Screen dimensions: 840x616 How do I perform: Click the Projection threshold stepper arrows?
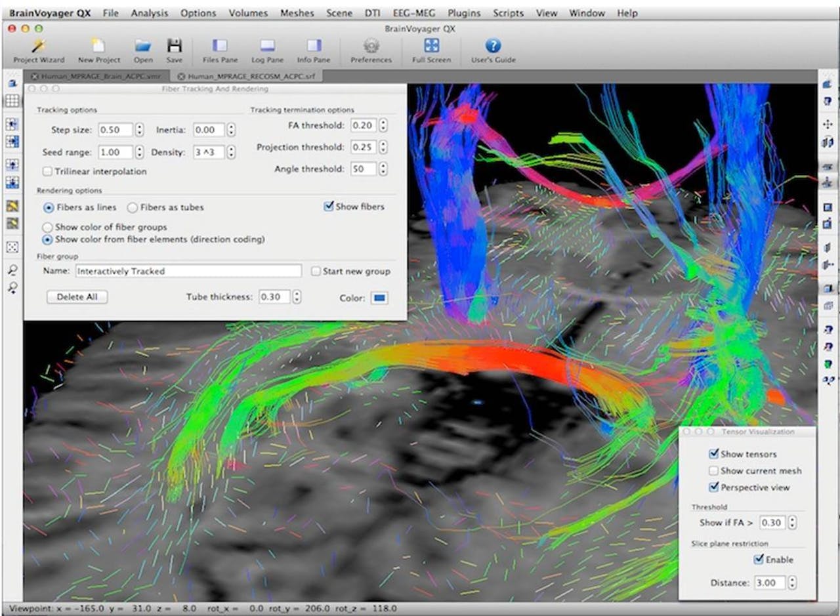tap(383, 147)
